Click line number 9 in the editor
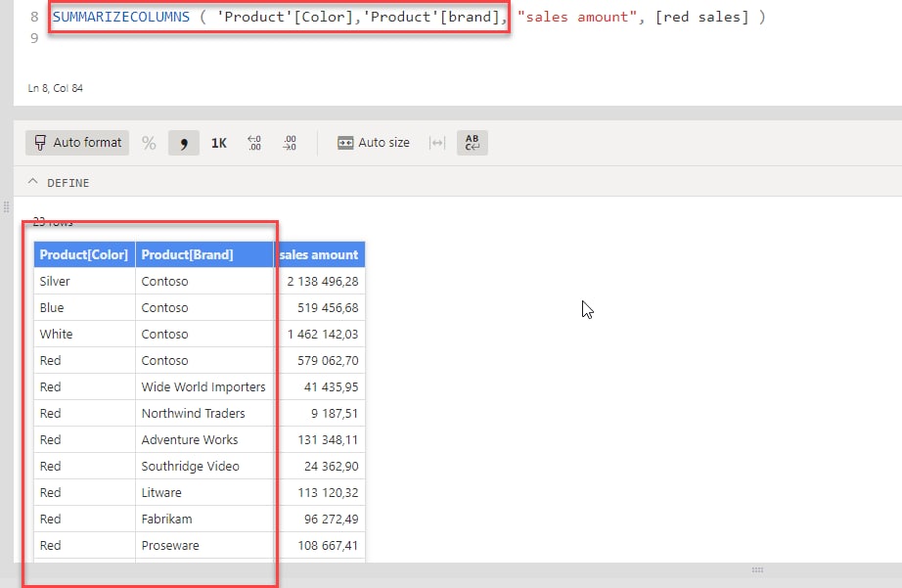902x588 pixels. tap(34, 38)
